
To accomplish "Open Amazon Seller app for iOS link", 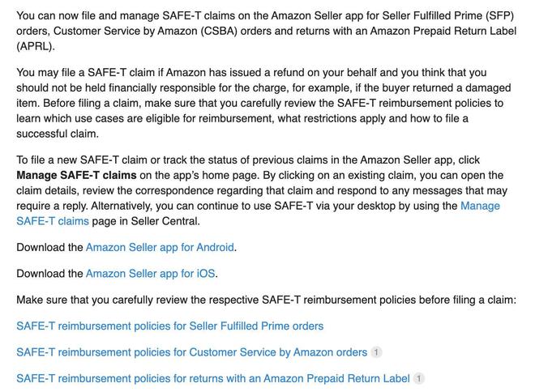I will 150,273.
